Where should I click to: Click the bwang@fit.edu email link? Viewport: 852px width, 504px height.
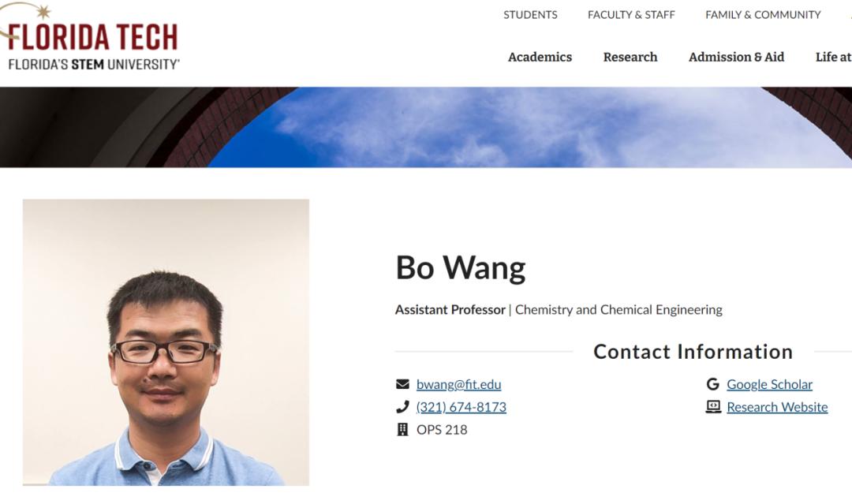pyautogui.click(x=458, y=385)
